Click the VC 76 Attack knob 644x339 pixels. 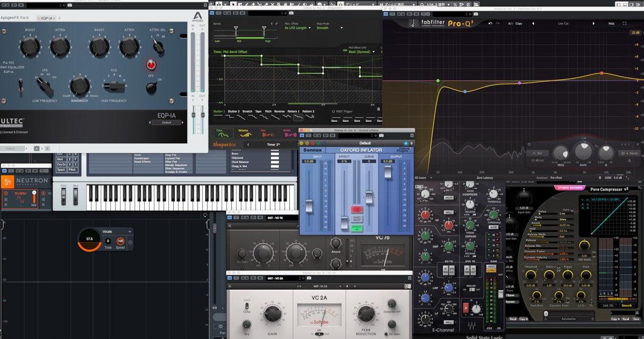(335, 243)
